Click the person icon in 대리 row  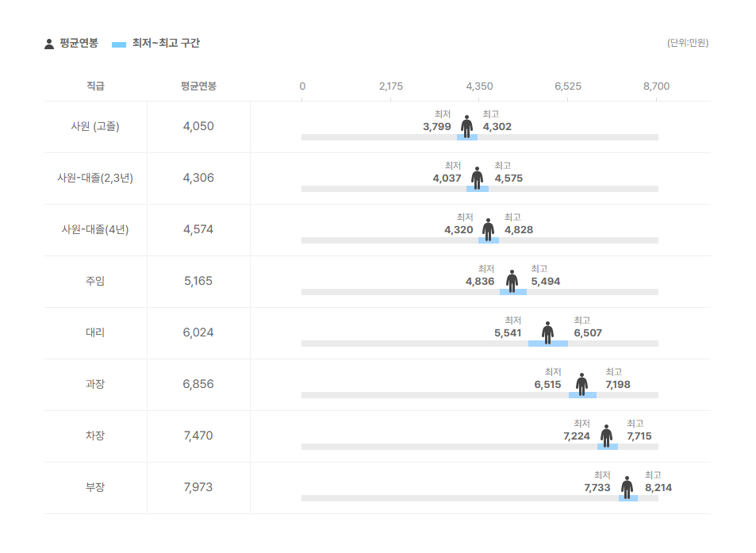coord(547,332)
